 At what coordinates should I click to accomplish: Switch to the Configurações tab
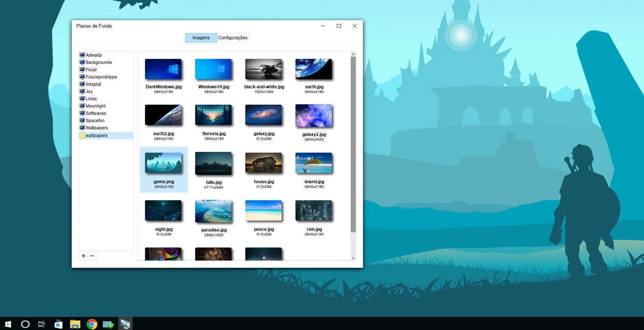pos(233,37)
